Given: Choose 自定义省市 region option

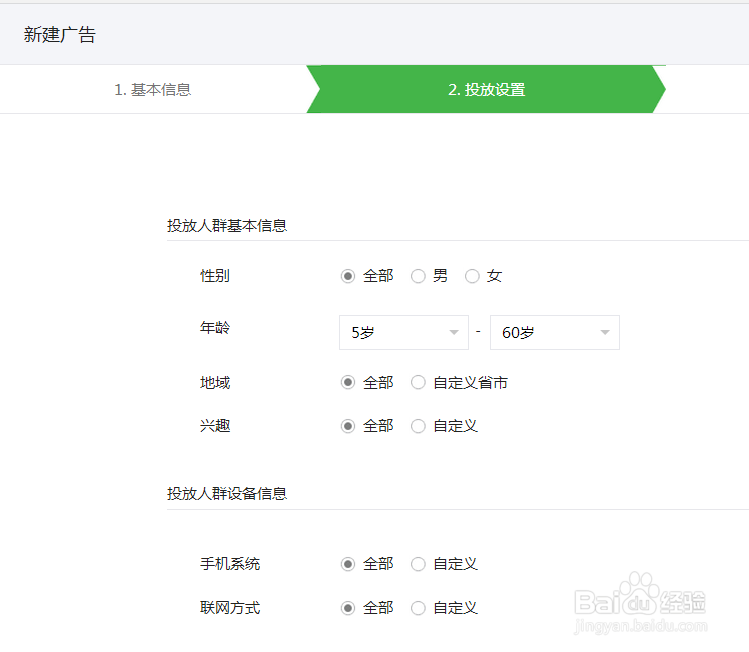Looking at the screenshot, I should coord(418,383).
